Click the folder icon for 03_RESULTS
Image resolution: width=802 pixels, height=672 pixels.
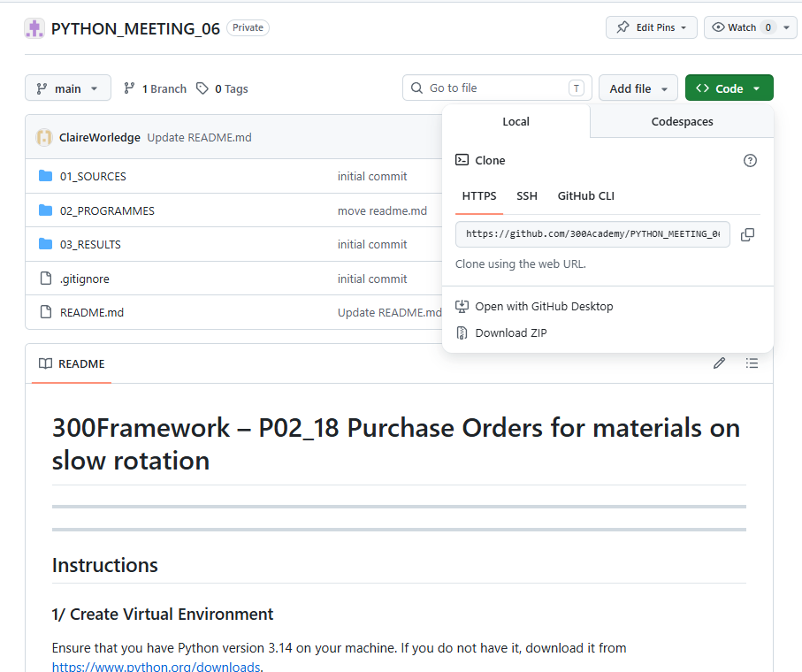click(45, 244)
